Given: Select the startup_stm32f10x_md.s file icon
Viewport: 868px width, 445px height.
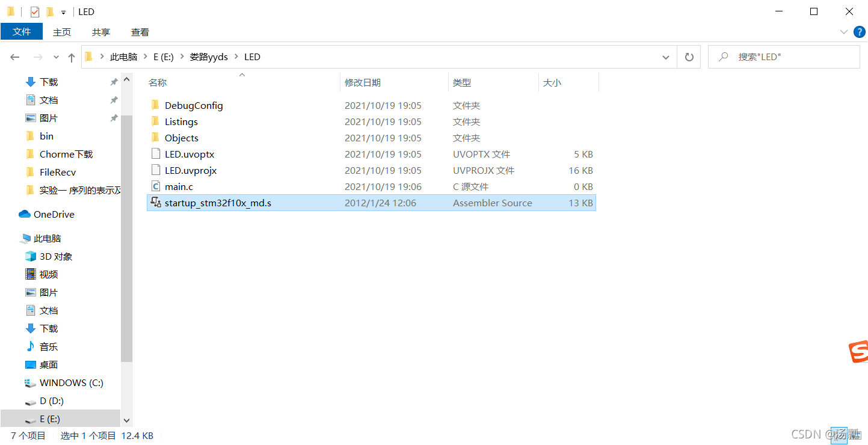Looking at the screenshot, I should click(x=155, y=203).
